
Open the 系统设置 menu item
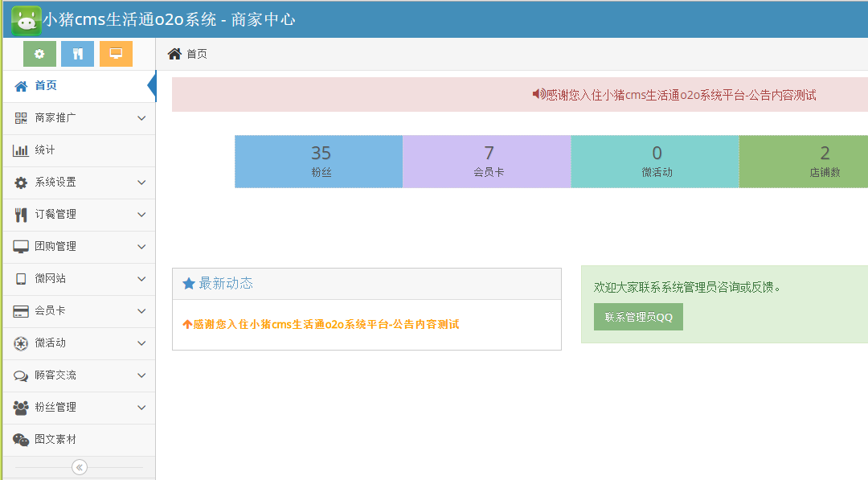(78, 183)
